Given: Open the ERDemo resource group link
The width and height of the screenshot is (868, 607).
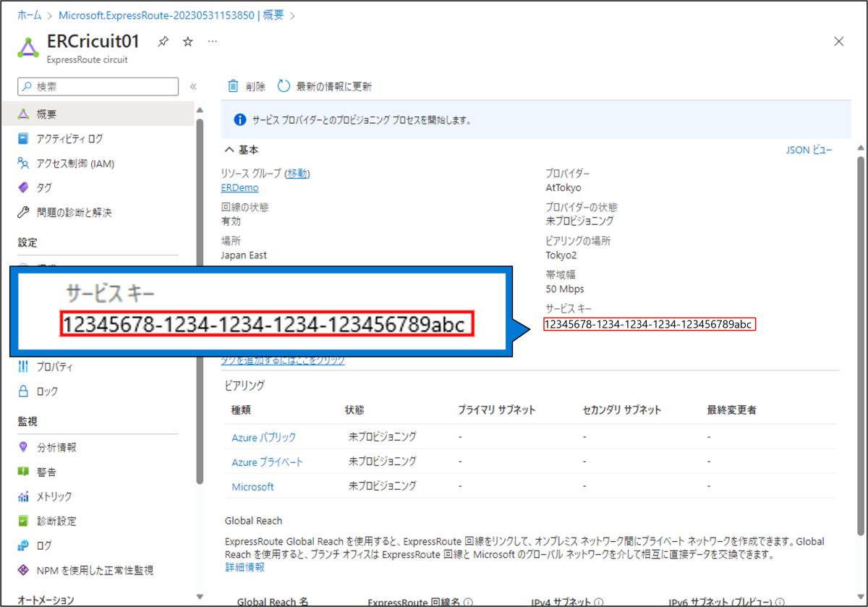Looking at the screenshot, I should 239,187.
